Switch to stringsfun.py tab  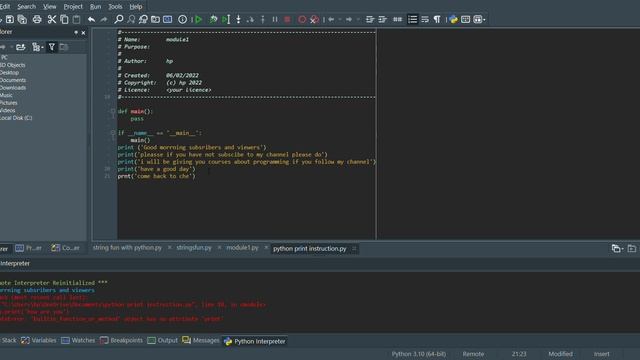click(x=194, y=248)
